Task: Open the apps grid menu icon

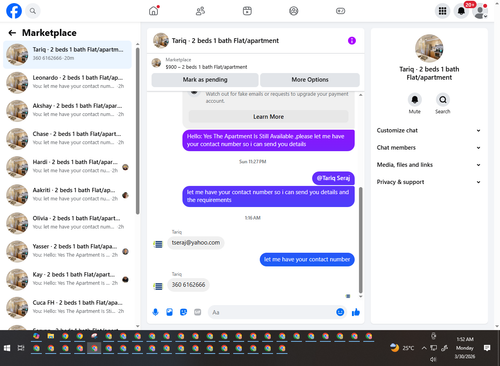Action: (x=442, y=11)
